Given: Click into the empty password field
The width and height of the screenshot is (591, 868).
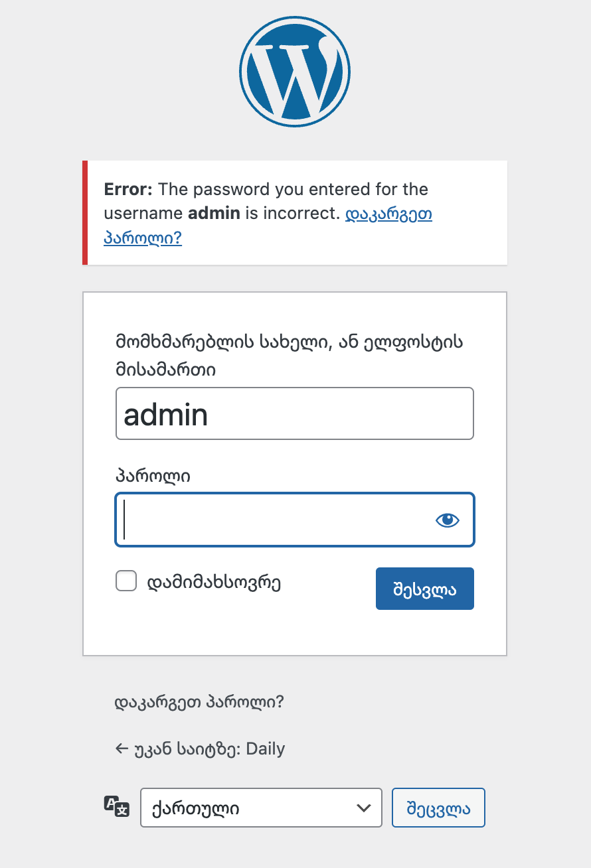Looking at the screenshot, I should pyautogui.click(x=272, y=520).
